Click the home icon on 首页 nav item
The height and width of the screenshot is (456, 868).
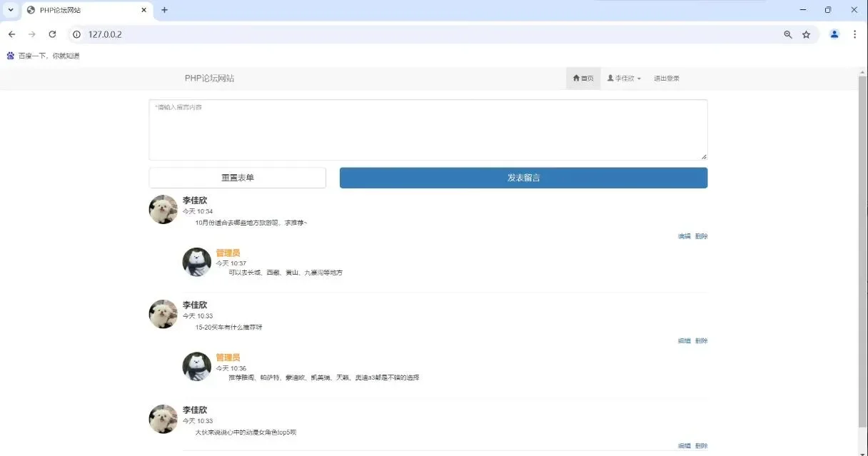[576, 78]
